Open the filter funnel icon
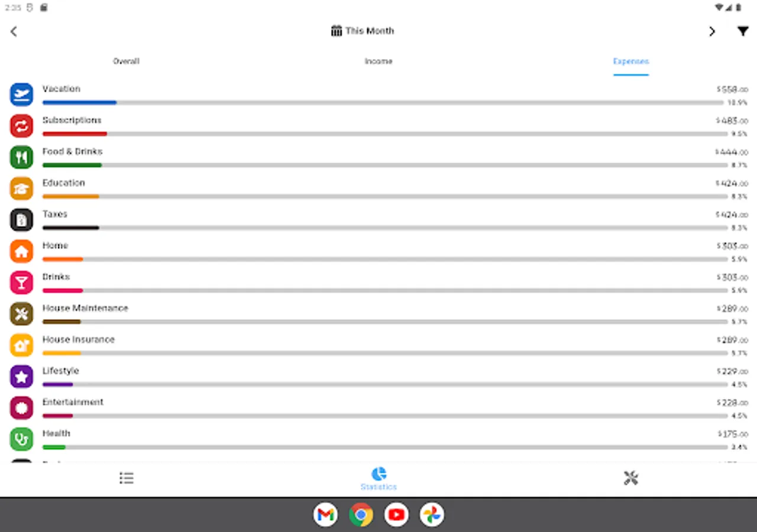This screenshot has width=757, height=532. [743, 31]
